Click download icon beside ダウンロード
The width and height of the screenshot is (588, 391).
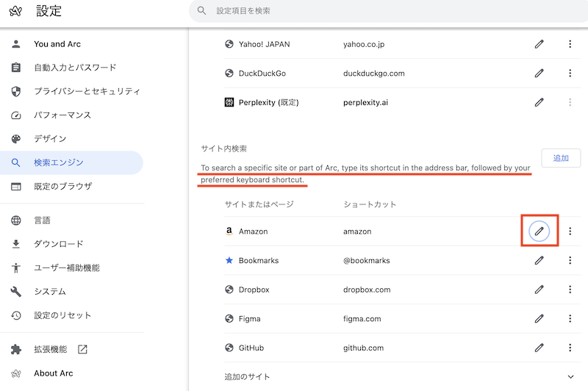(15, 244)
